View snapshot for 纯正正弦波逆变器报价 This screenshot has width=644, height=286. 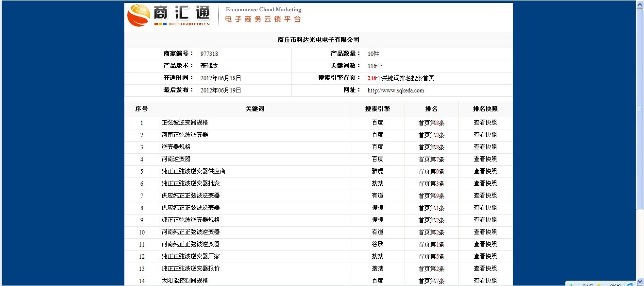click(x=485, y=268)
